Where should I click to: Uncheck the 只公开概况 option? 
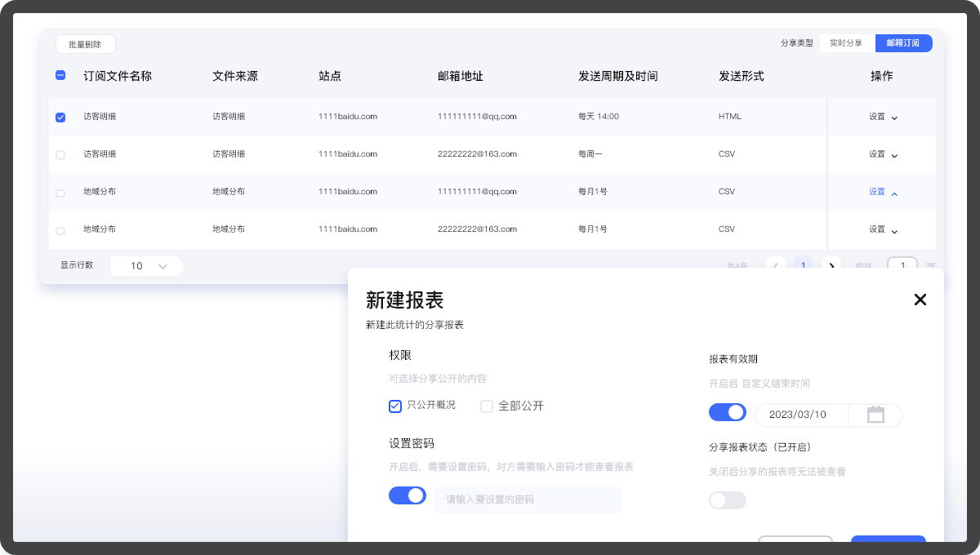395,406
